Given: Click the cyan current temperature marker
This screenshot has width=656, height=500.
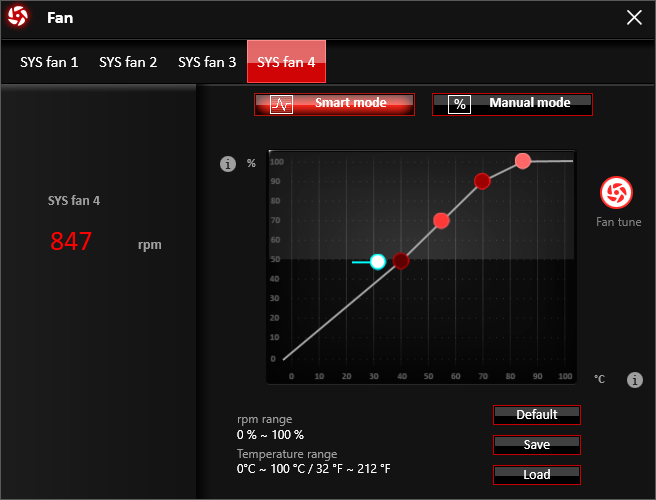Looking at the screenshot, I should click(x=377, y=261).
